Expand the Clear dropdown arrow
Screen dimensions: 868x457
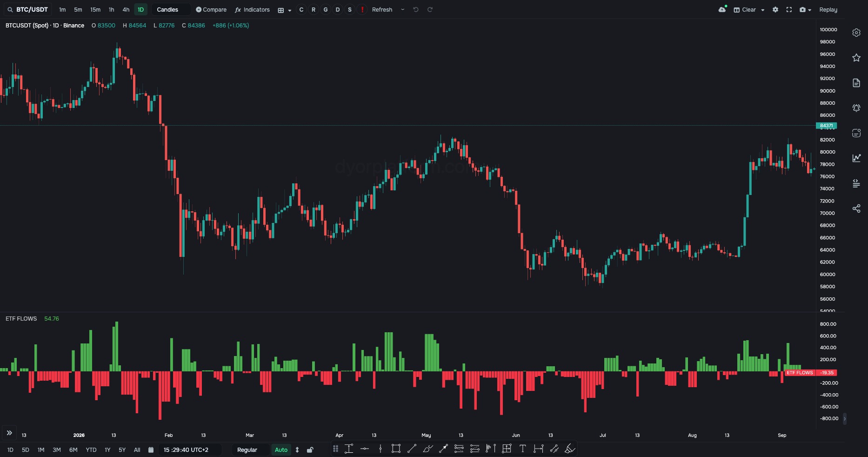(x=763, y=10)
